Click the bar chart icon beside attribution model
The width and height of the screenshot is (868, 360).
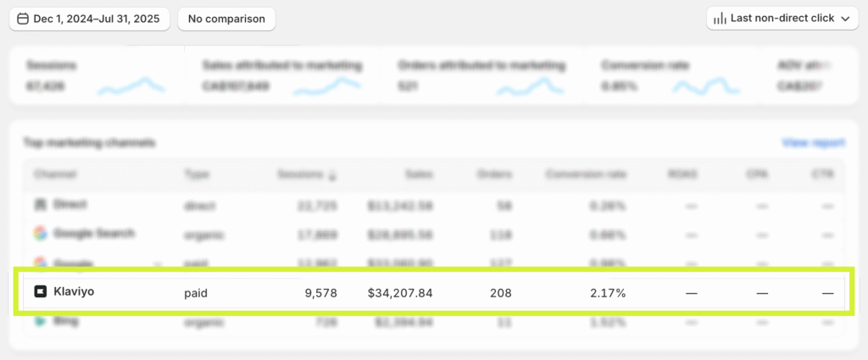(x=720, y=19)
